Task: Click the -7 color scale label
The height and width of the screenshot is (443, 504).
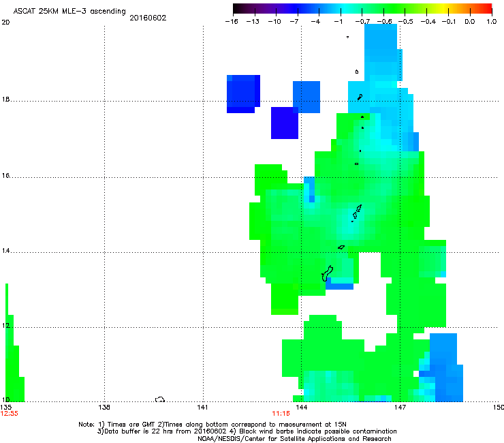Action: 294,22
